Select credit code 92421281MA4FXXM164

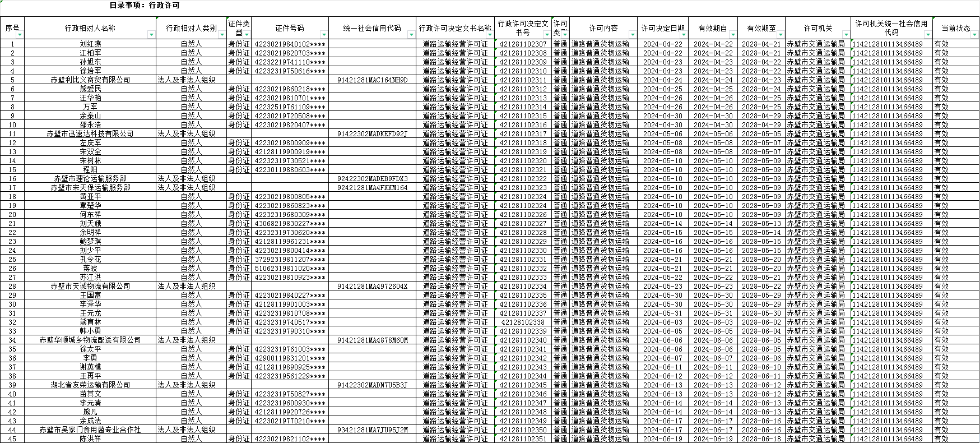tap(373, 187)
